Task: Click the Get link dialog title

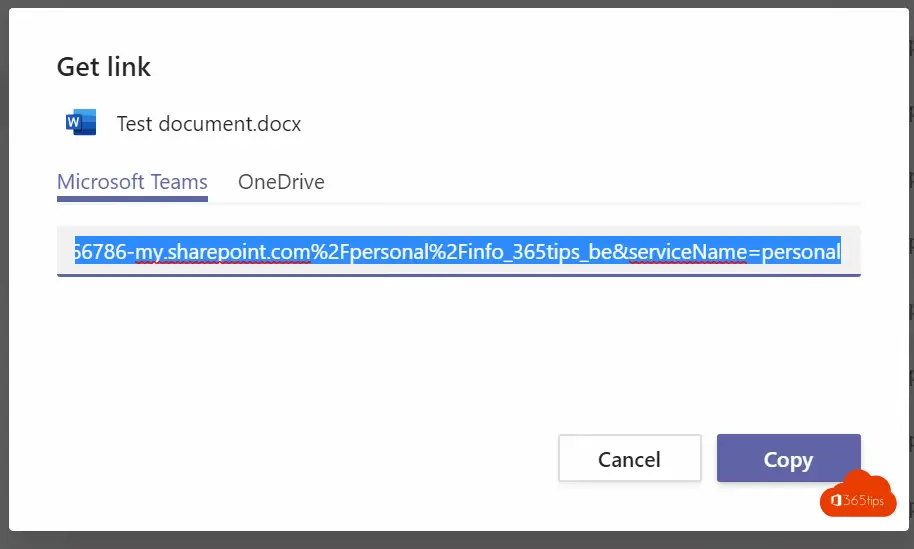Action: click(104, 66)
